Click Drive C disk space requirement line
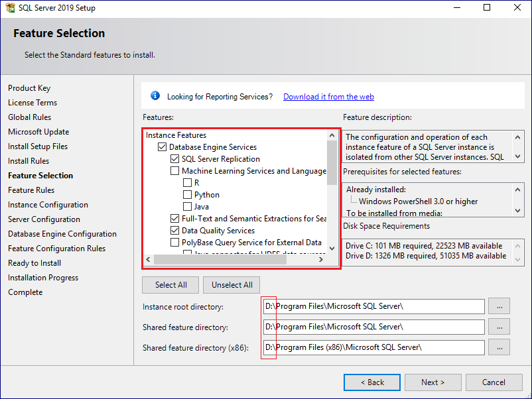This screenshot has width=532, height=399. tap(424, 246)
